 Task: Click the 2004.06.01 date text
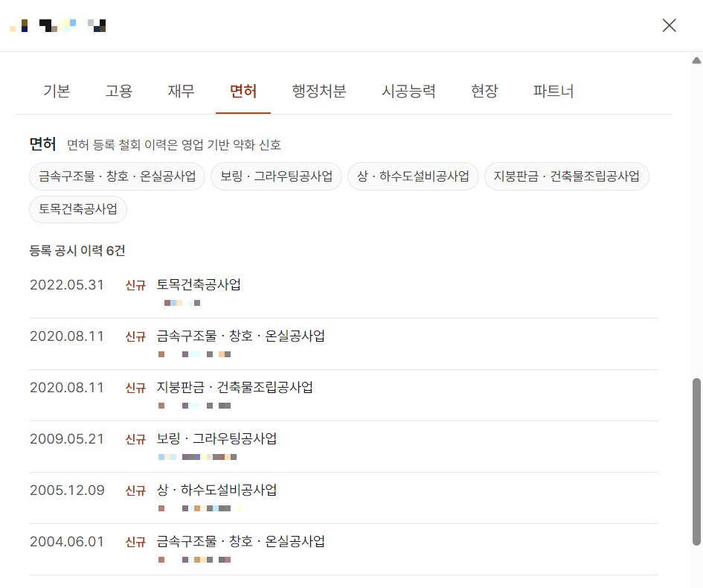tap(67, 541)
